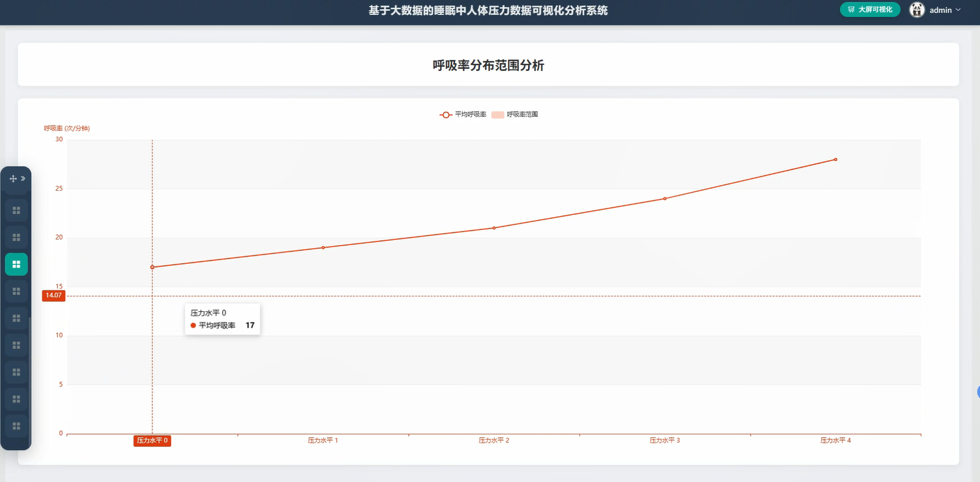Image resolution: width=980 pixels, height=482 pixels.
Task: Click the 压力水平 2 axis label
Action: [x=494, y=441]
